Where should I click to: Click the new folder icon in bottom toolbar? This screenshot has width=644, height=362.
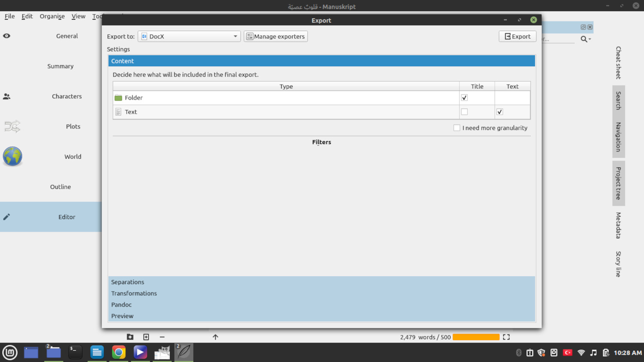(x=130, y=337)
